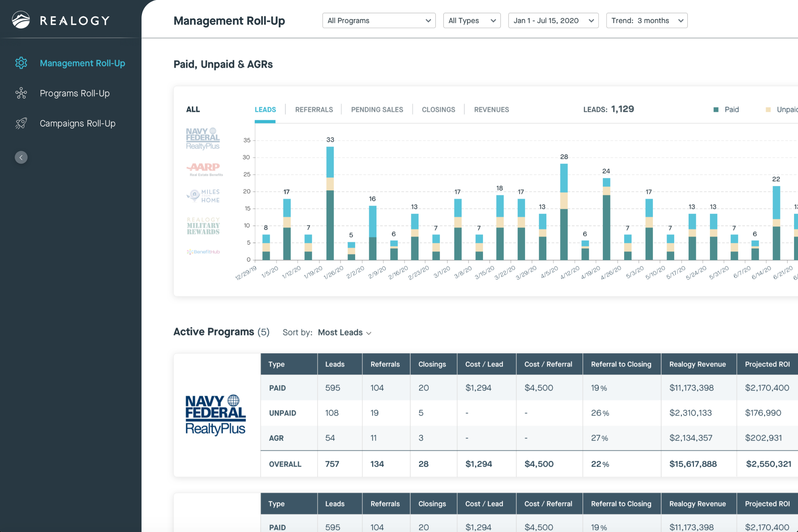Select the BenefitHub program logo

click(x=203, y=252)
